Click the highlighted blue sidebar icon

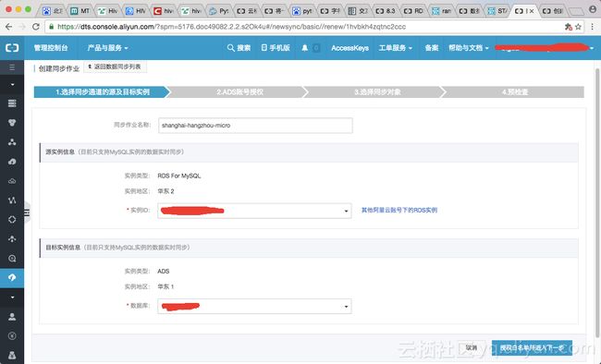click(x=12, y=277)
